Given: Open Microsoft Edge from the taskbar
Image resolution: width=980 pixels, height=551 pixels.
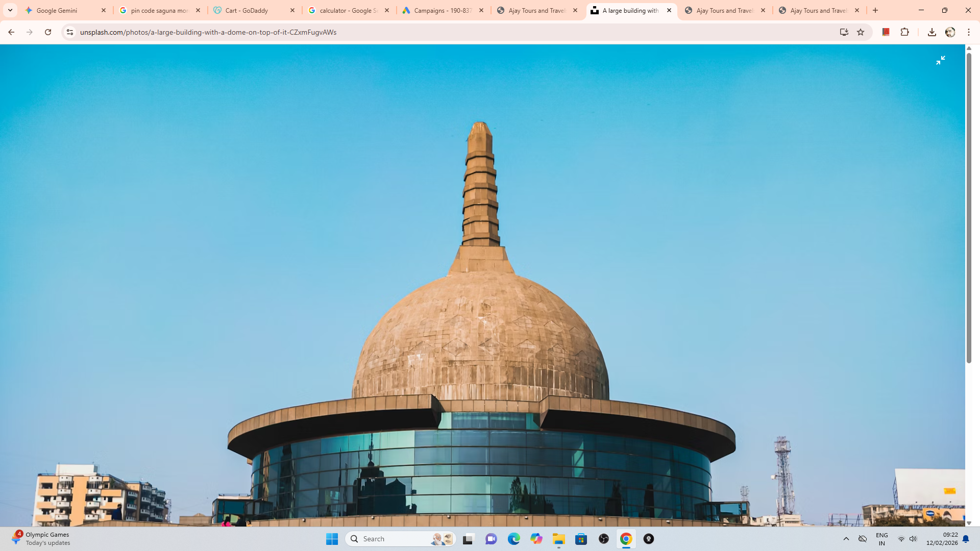Looking at the screenshot, I should (514, 539).
